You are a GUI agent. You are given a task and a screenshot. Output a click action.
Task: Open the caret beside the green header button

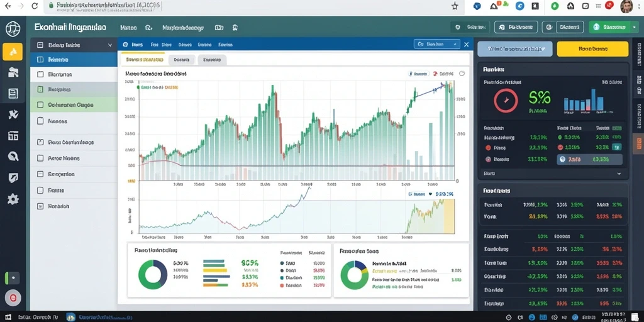tap(634, 28)
